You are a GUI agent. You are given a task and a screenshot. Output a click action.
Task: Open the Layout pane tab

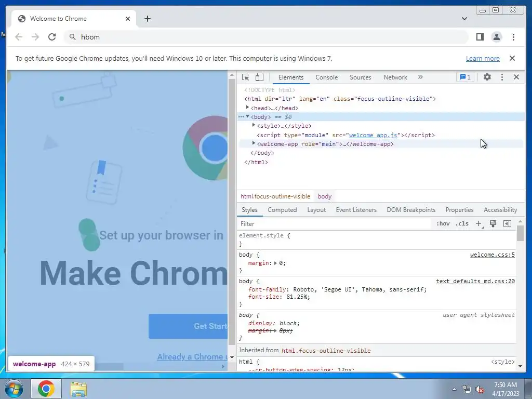pos(316,210)
